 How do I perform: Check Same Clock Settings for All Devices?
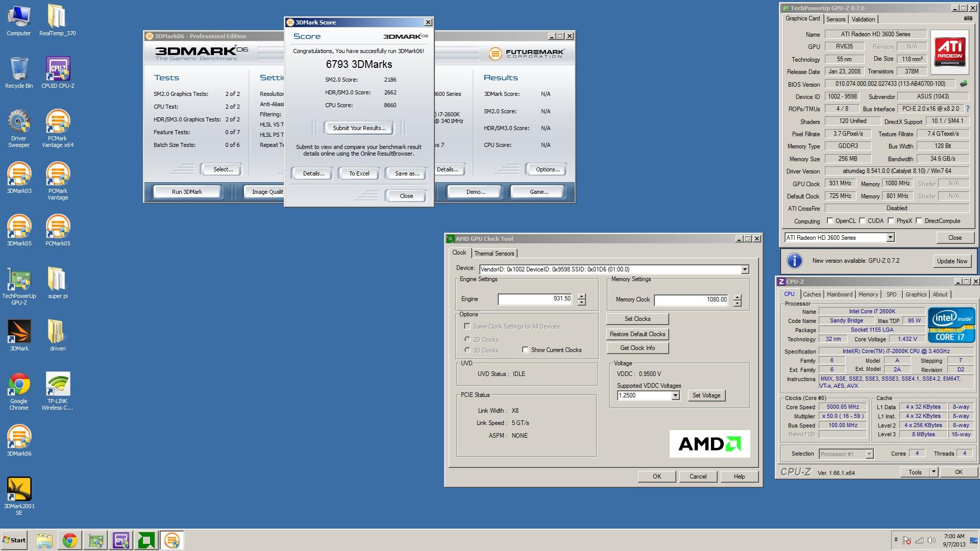point(467,326)
